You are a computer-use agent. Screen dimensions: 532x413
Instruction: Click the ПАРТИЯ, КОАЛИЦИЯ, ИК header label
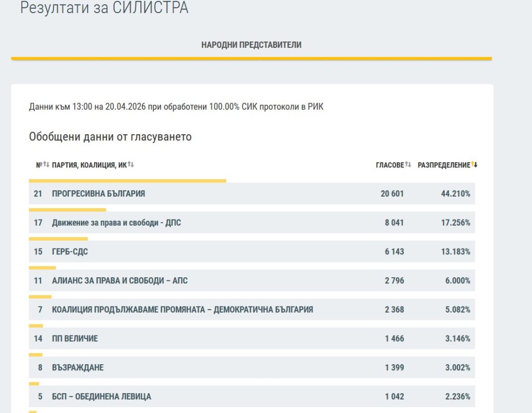click(89, 165)
